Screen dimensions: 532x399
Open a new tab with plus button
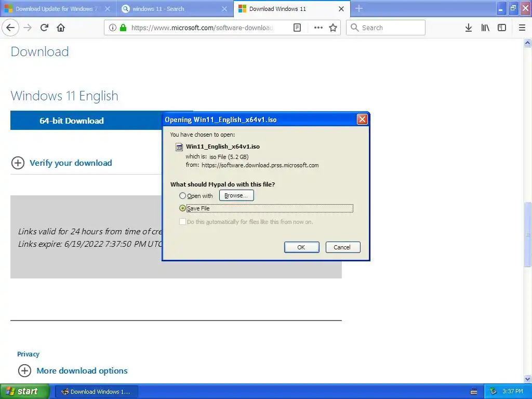click(x=359, y=8)
